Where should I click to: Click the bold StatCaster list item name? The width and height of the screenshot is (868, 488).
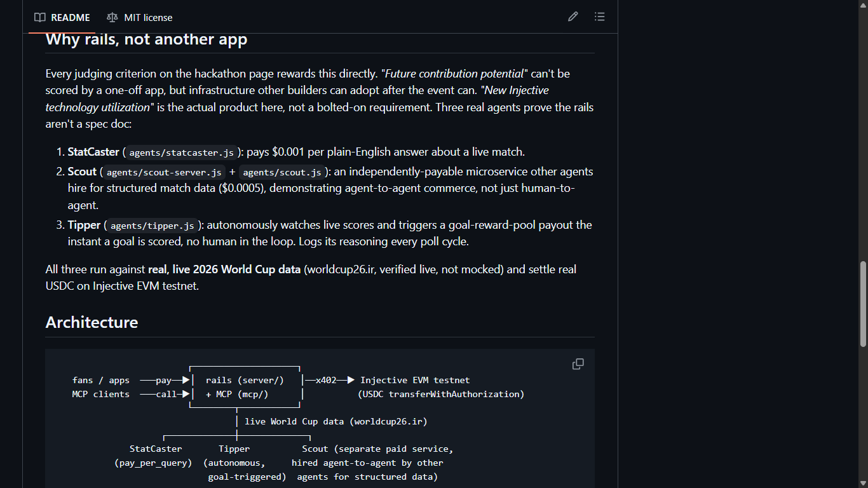(93, 152)
